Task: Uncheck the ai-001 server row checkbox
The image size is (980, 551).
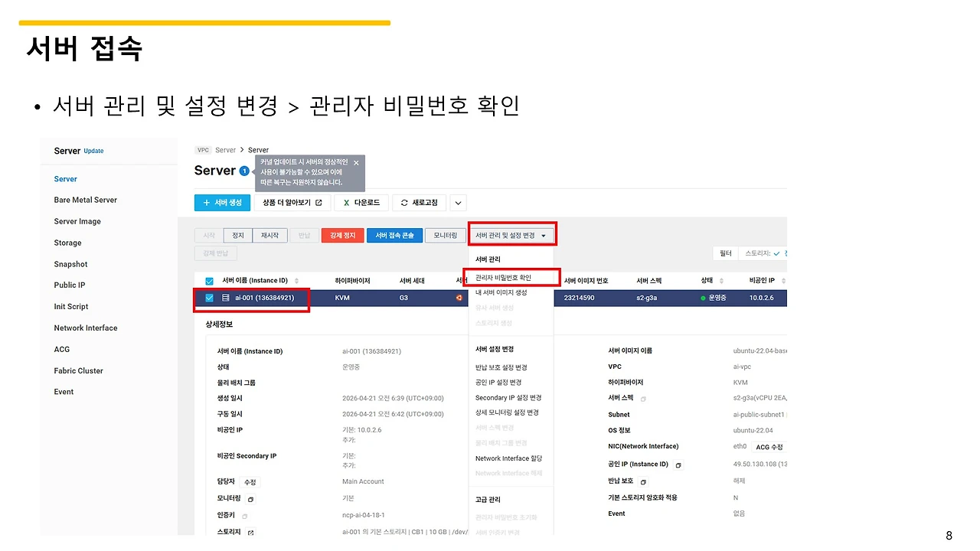Action: (x=209, y=299)
